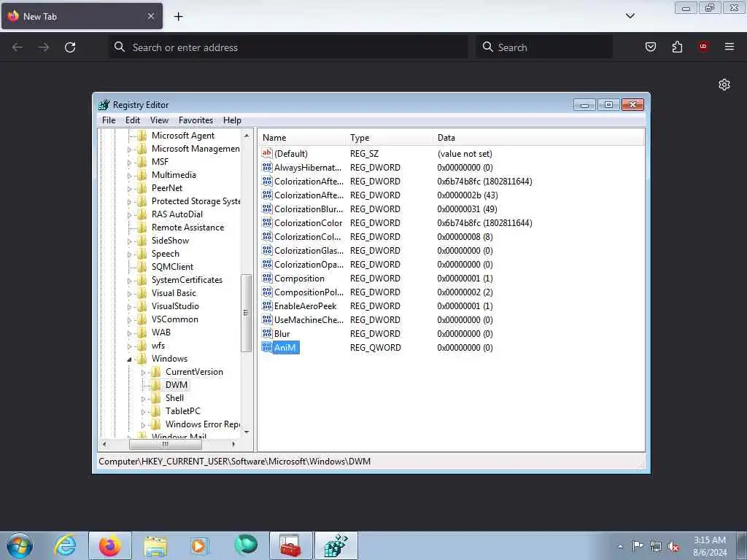Expand the VisualStudio key

(129, 307)
